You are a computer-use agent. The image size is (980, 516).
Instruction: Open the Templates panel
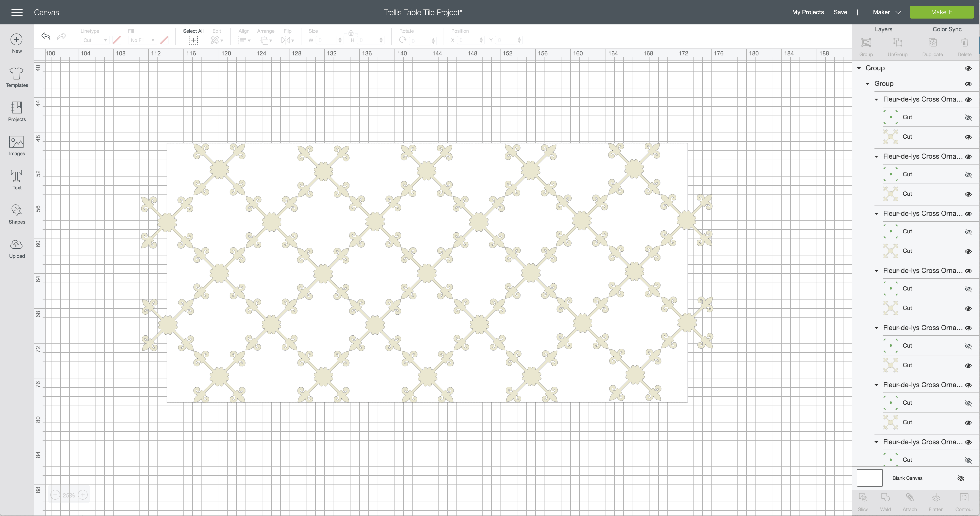(17, 77)
